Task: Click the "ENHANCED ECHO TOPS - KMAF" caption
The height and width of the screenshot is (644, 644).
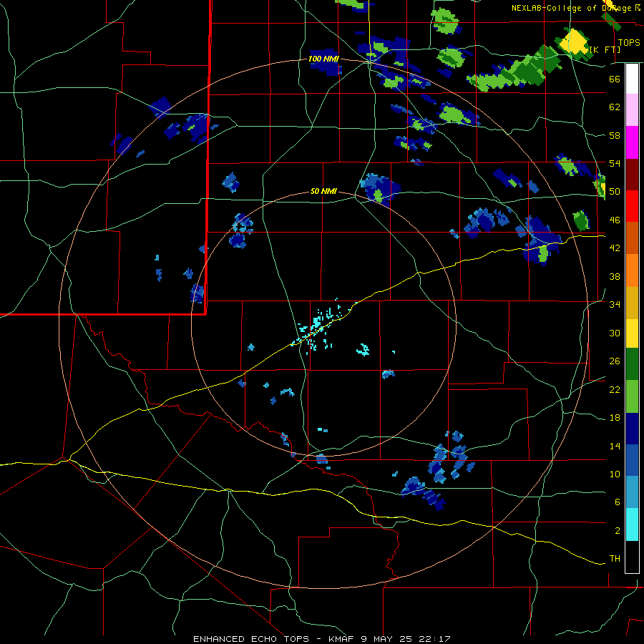Action: [273, 639]
